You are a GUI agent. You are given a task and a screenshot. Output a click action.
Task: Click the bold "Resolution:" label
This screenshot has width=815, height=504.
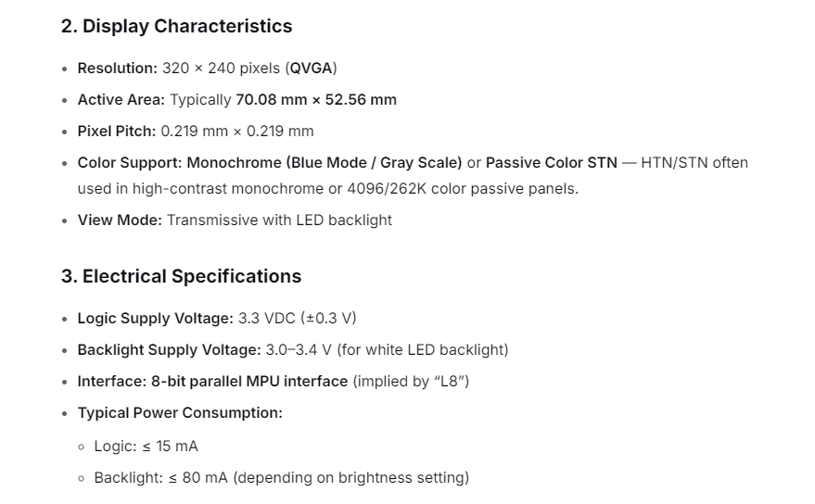tap(118, 68)
